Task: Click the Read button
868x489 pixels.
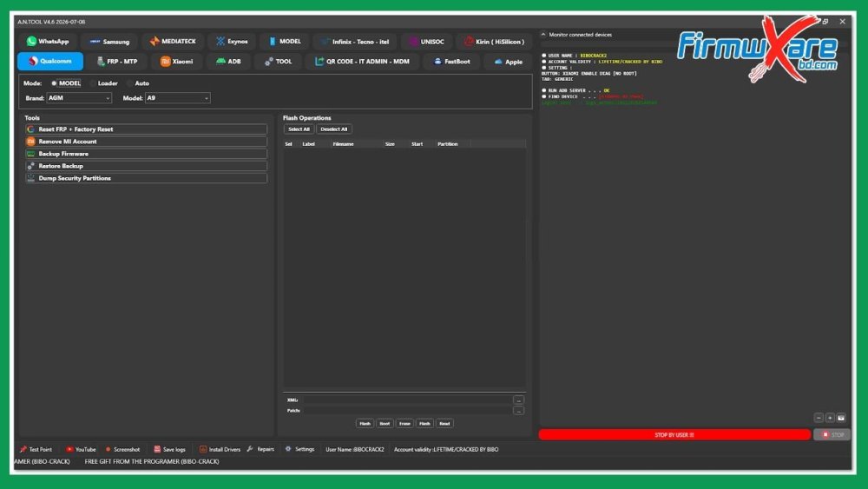Action: pos(444,423)
